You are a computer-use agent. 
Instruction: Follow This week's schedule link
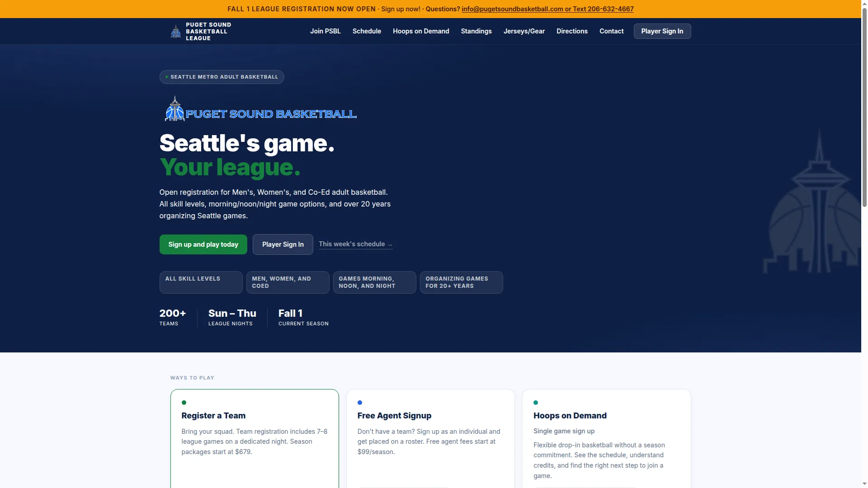356,244
